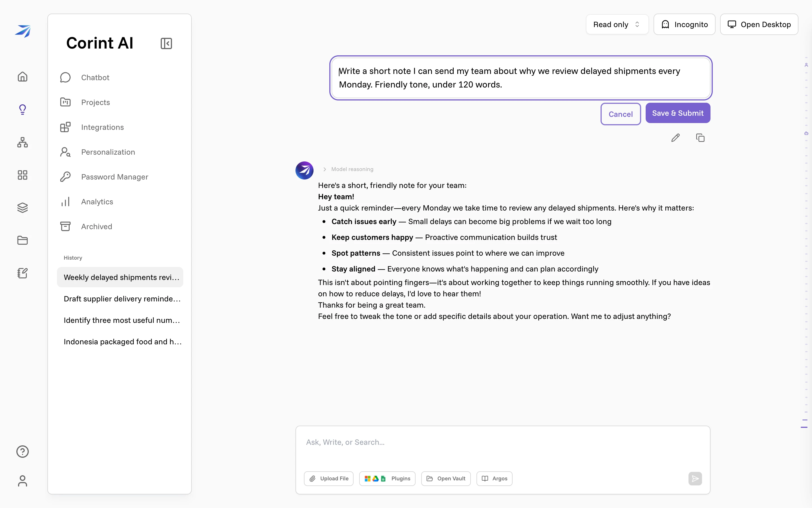This screenshot has height=508, width=812.
Task: Click the Projects folder chart icon
Action: point(65,102)
